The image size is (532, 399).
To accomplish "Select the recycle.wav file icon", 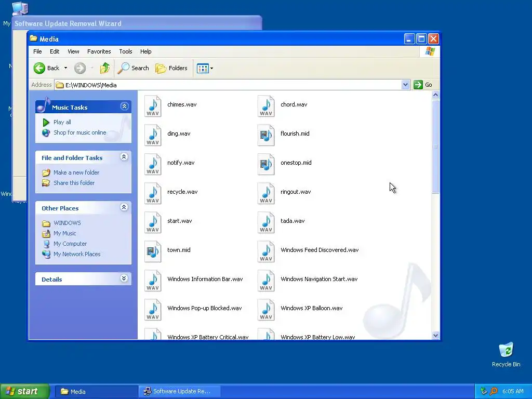I will click(153, 194).
